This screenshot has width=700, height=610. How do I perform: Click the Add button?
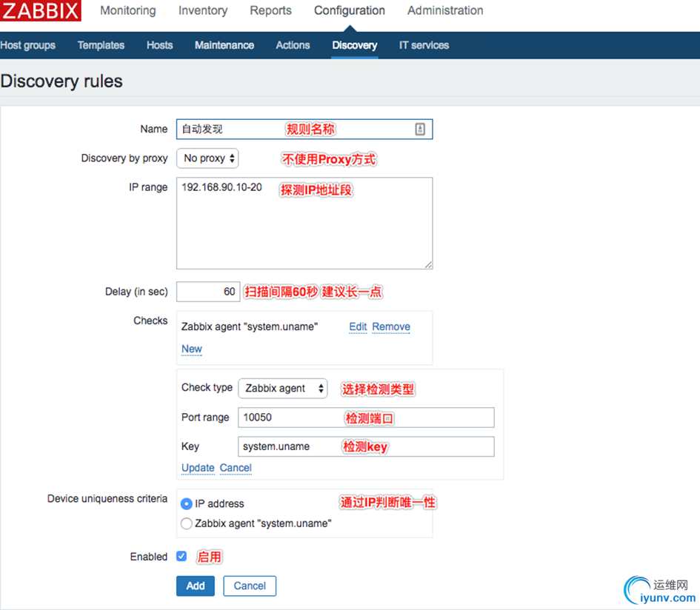click(196, 586)
